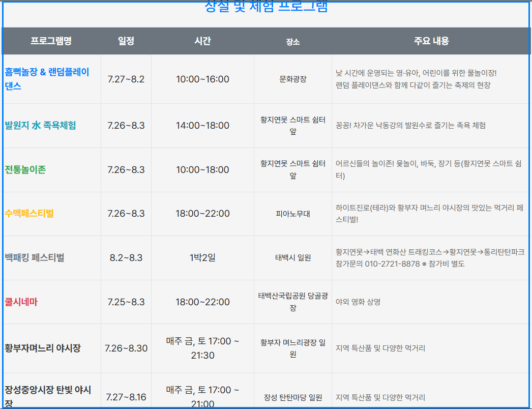The width and height of the screenshot is (532, 409).
Task: Open the yellow "수맥페스티벌" entry
Action: coord(28,214)
